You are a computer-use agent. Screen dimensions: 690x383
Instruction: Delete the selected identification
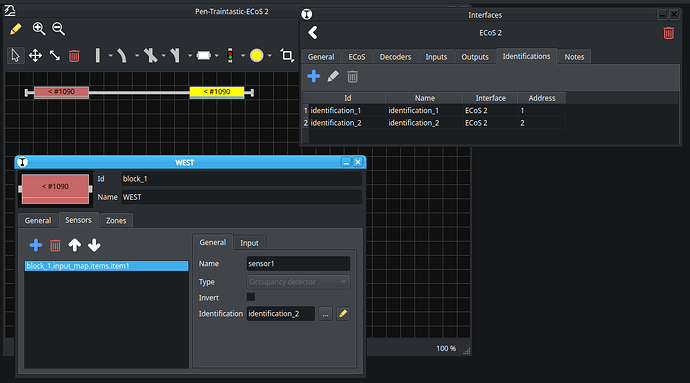pos(352,77)
